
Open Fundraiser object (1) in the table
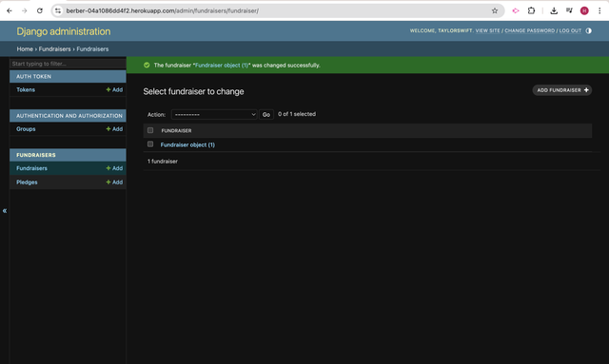187,144
